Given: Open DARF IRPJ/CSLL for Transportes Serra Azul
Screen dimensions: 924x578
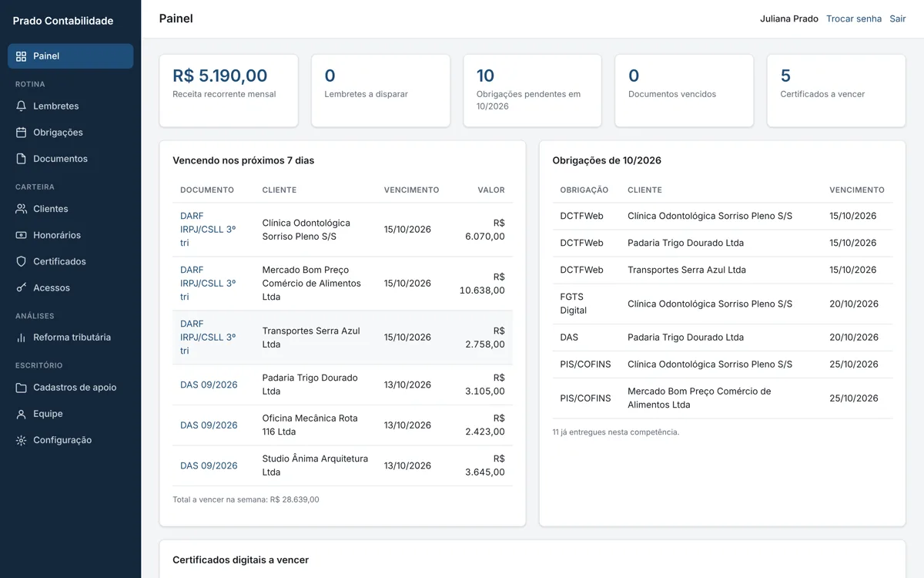Looking at the screenshot, I should [x=208, y=338].
